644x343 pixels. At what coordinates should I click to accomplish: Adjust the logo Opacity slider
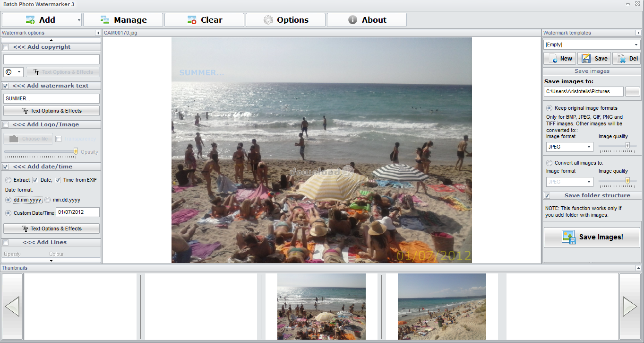coord(76,151)
